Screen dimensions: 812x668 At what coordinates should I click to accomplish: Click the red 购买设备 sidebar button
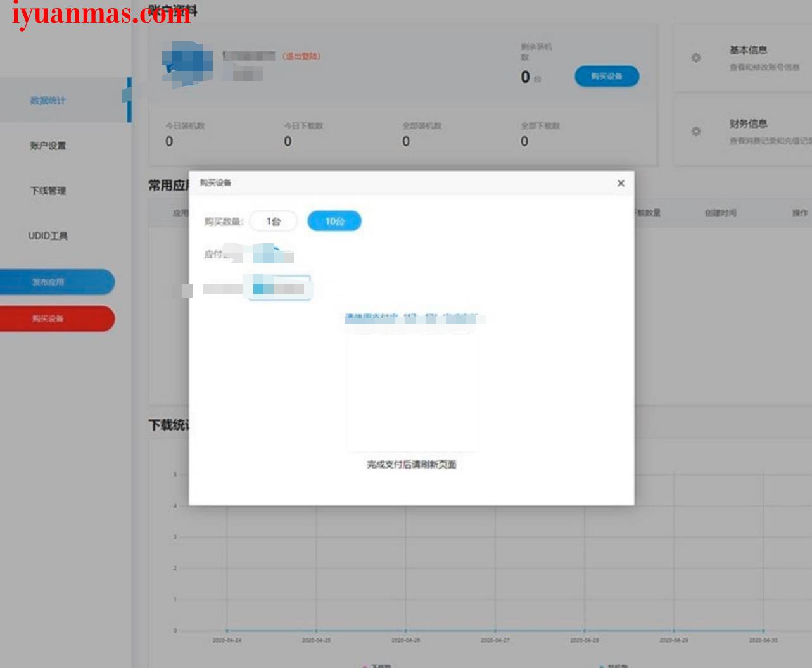click(x=56, y=318)
